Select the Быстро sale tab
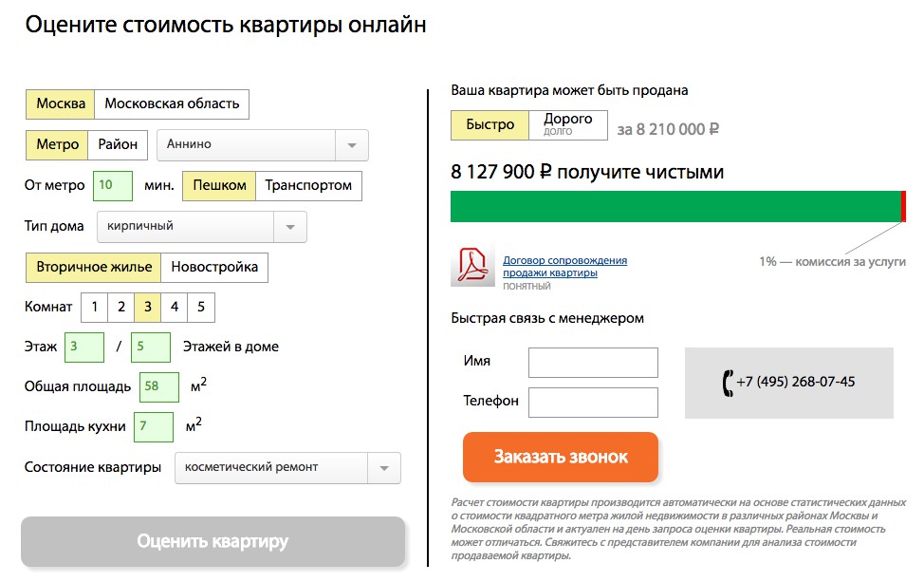Image resolution: width=924 pixels, height=582 pixels. (x=490, y=125)
